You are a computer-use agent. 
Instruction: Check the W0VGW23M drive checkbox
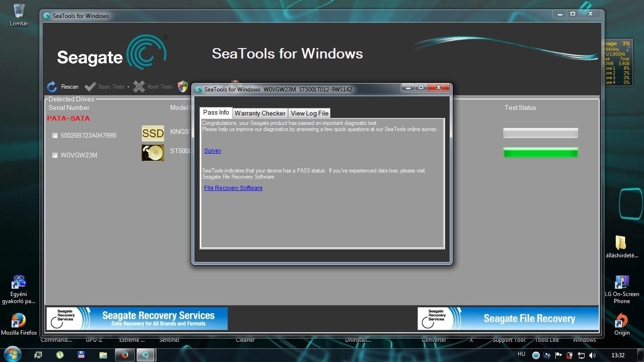pyautogui.click(x=55, y=155)
